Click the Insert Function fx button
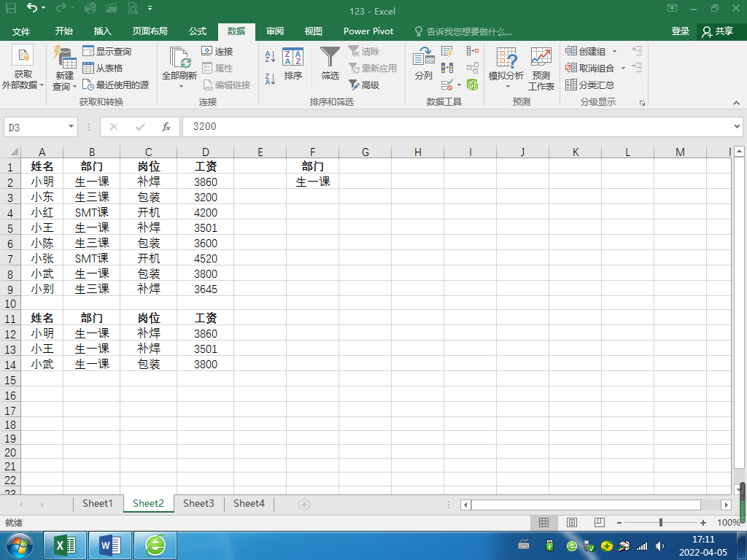Viewport: 747px width, 560px height. click(x=166, y=127)
